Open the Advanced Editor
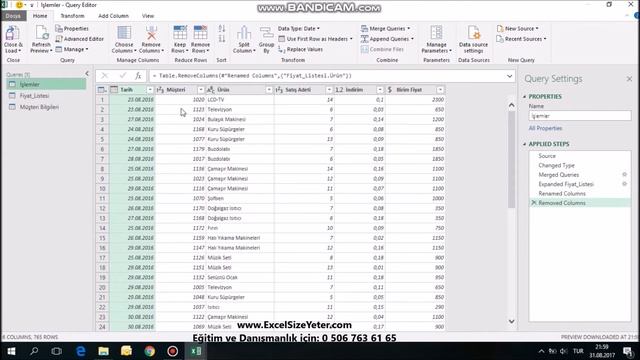This screenshot has height=360, width=640. pyautogui.click(x=80, y=39)
